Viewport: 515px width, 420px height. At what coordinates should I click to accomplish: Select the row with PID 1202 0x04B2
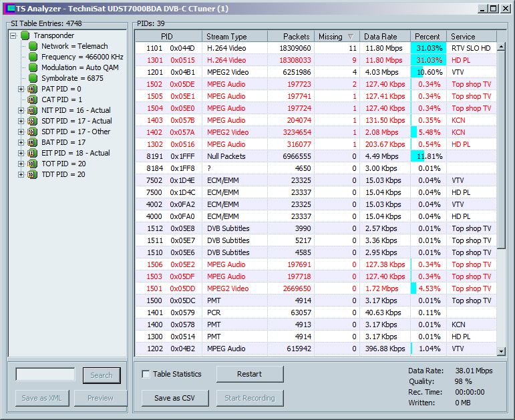tap(316, 349)
